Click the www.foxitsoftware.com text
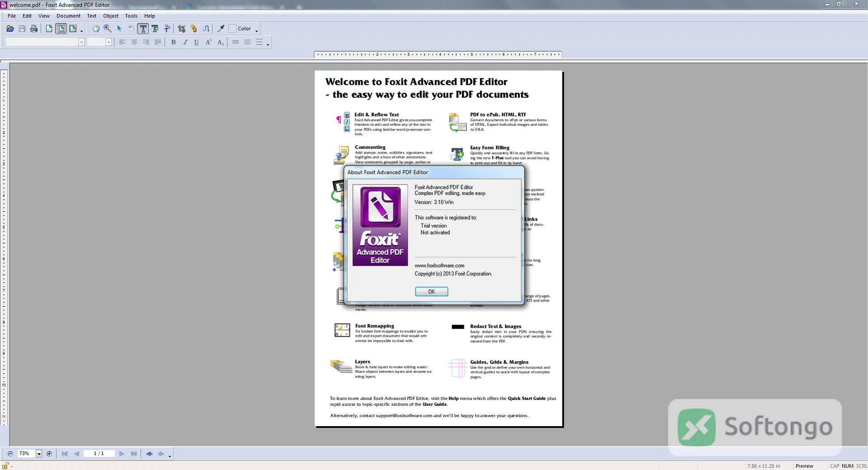Image resolution: width=868 pixels, height=470 pixels. pos(439,266)
